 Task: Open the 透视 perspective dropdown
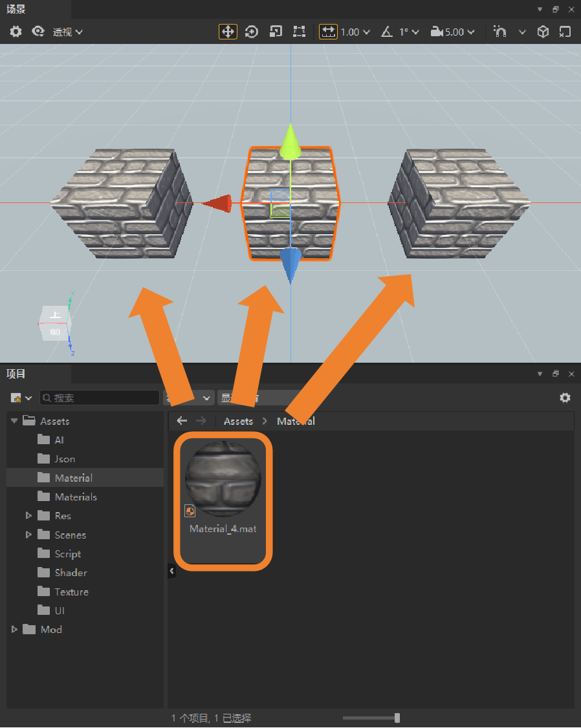coord(67,31)
